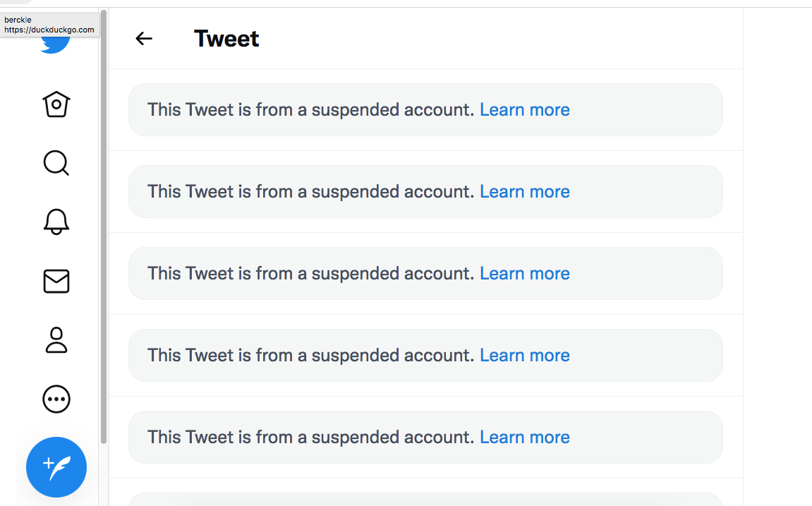
Task: Open Notifications bell icon
Action: tap(56, 222)
